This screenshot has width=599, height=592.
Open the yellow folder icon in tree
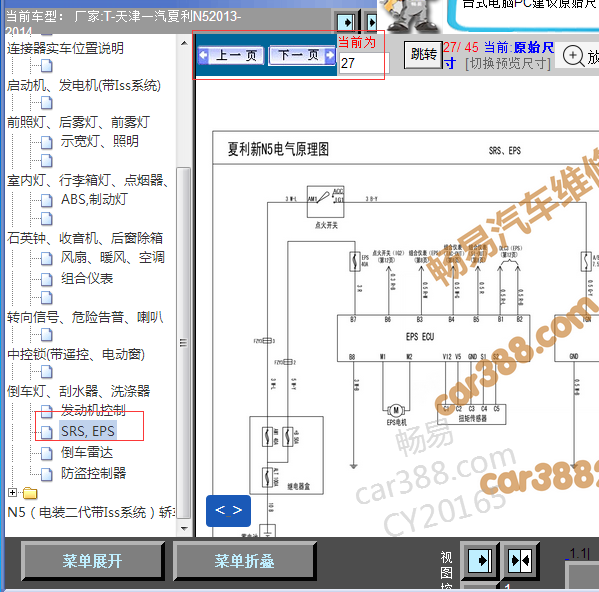tap(30, 493)
